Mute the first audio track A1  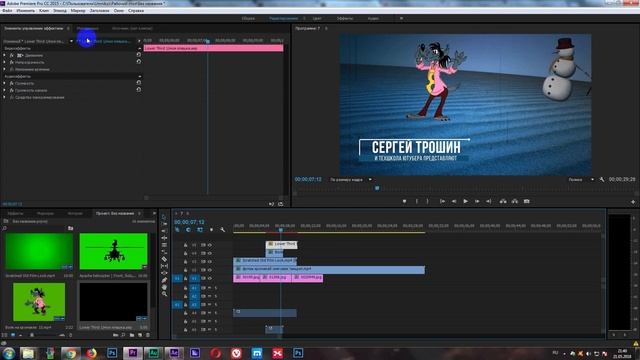209,288
